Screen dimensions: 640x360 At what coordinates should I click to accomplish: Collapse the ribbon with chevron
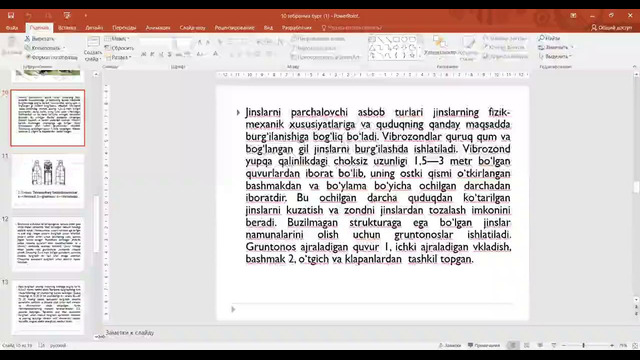(x=635, y=66)
